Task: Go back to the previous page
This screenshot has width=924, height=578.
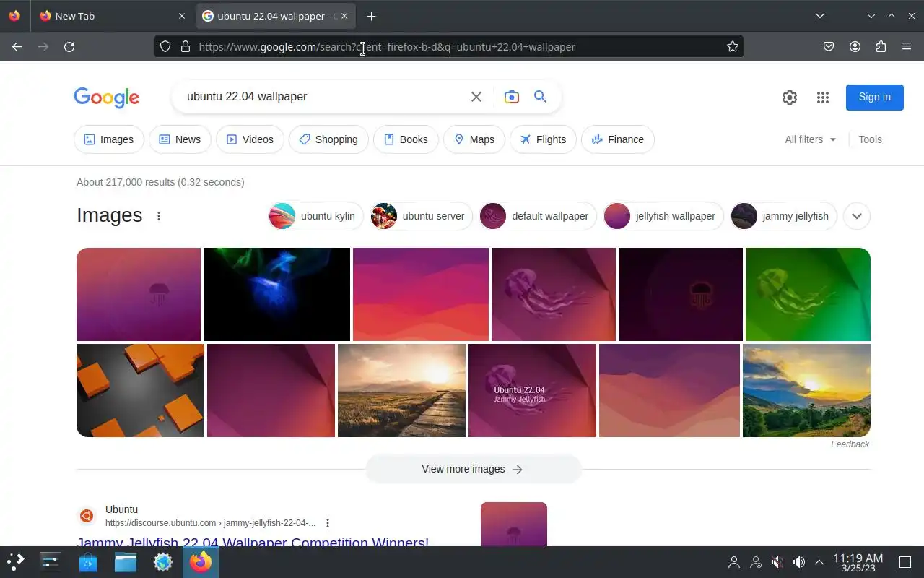Action: point(17,46)
